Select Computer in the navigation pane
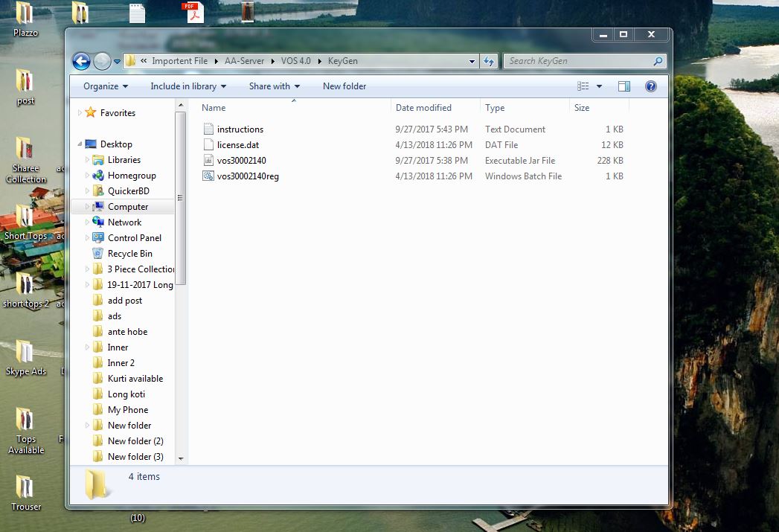 128,207
